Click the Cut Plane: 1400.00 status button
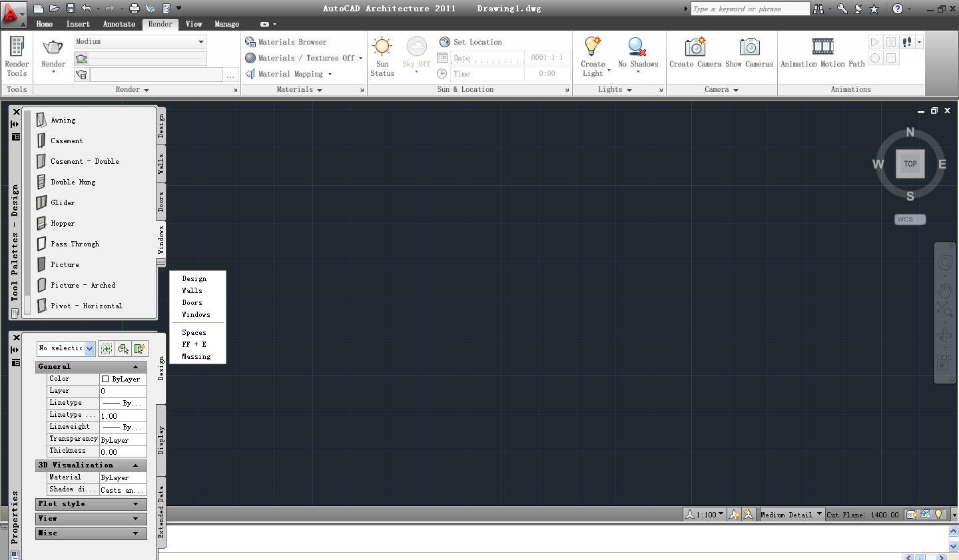This screenshot has width=959, height=560. tap(862, 514)
